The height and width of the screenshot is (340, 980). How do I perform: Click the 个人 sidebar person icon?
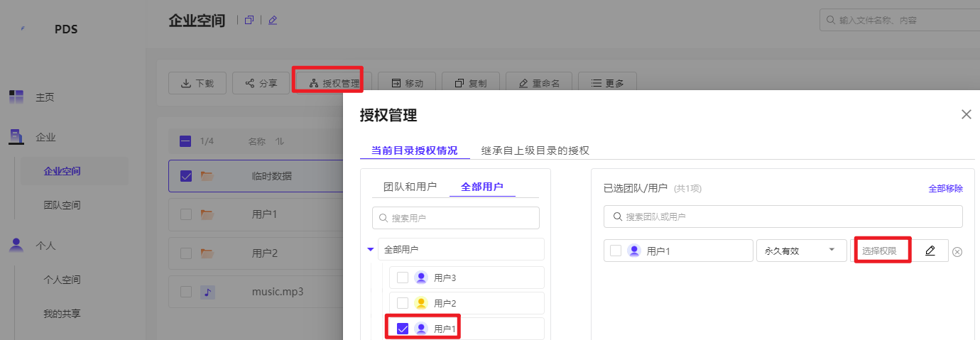16,245
